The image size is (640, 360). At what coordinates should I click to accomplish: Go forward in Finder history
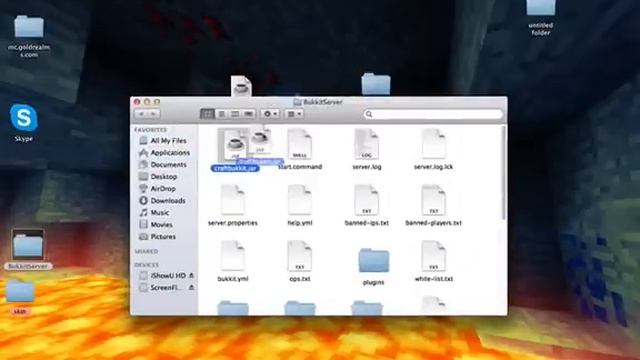pos(154,114)
